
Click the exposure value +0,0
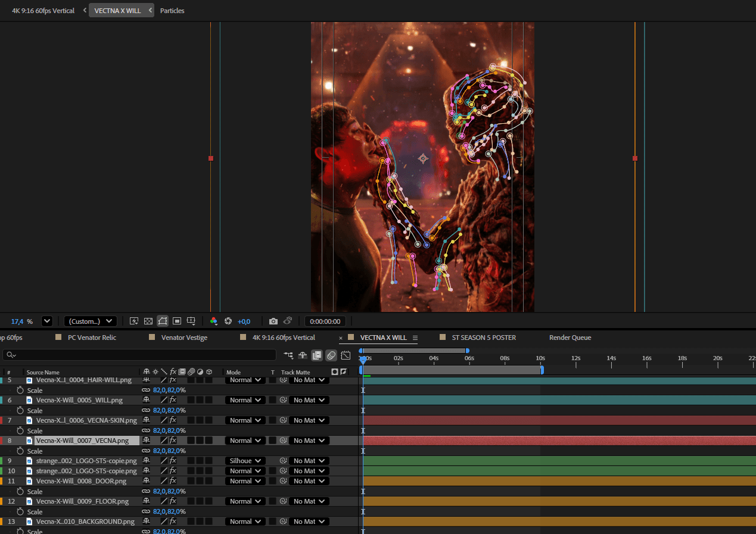coord(244,321)
